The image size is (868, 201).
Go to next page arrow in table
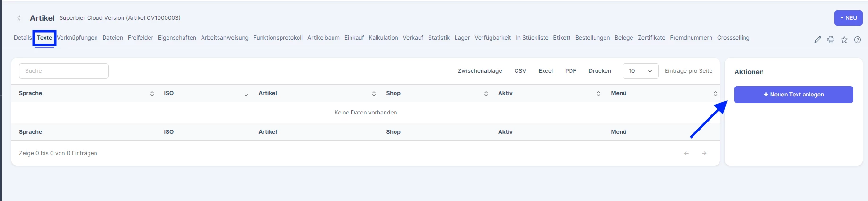click(704, 153)
